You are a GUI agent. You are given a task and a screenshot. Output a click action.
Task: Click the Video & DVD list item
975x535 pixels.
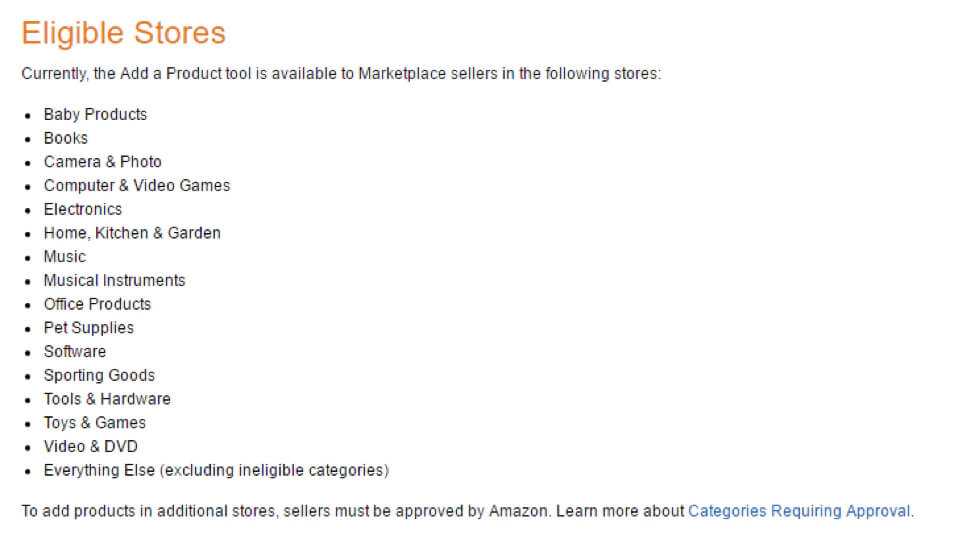point(90,447)
